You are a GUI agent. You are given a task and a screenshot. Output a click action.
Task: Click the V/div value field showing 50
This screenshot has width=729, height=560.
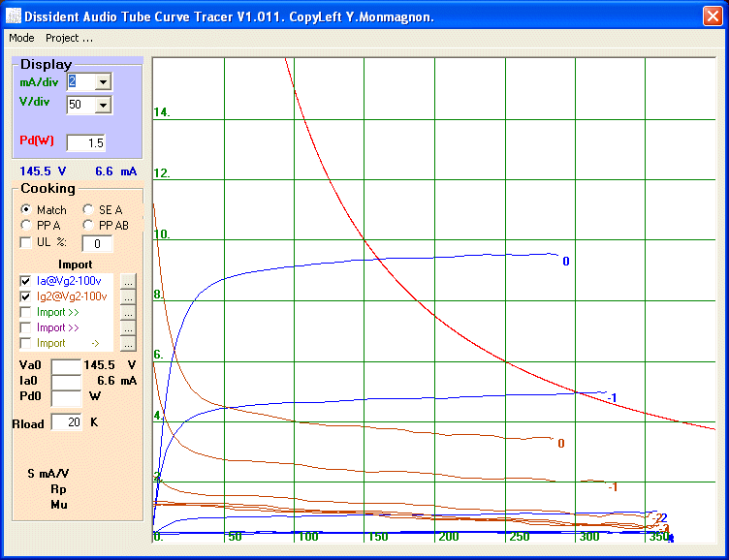pos(81,105)
